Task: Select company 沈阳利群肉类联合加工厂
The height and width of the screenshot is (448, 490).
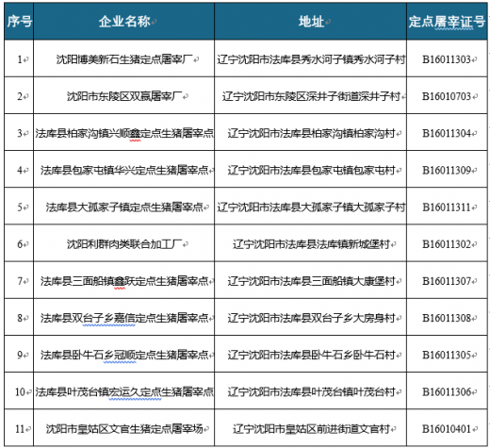Action: pyautogui.click(x=124, y=244)
